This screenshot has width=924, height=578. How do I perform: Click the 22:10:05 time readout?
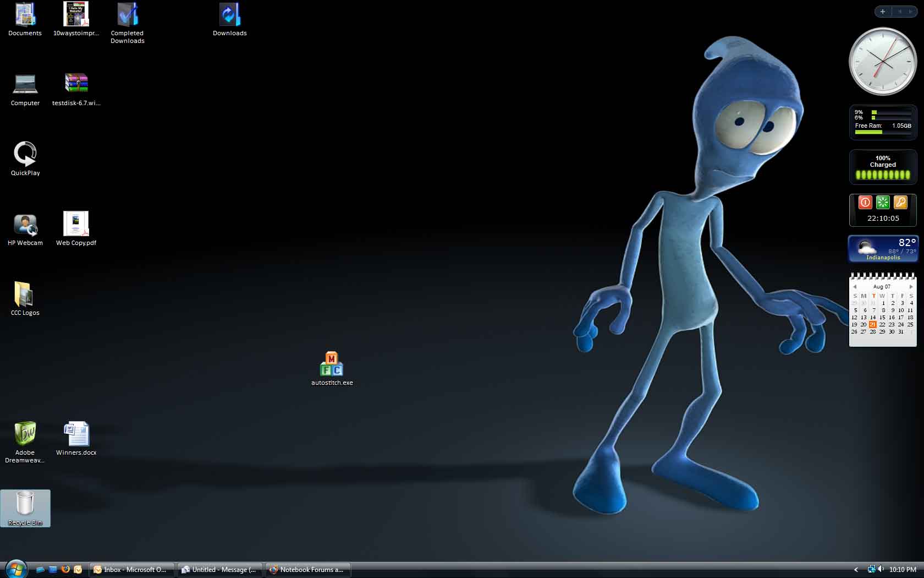pyautogui.click(x=883, y=219)
